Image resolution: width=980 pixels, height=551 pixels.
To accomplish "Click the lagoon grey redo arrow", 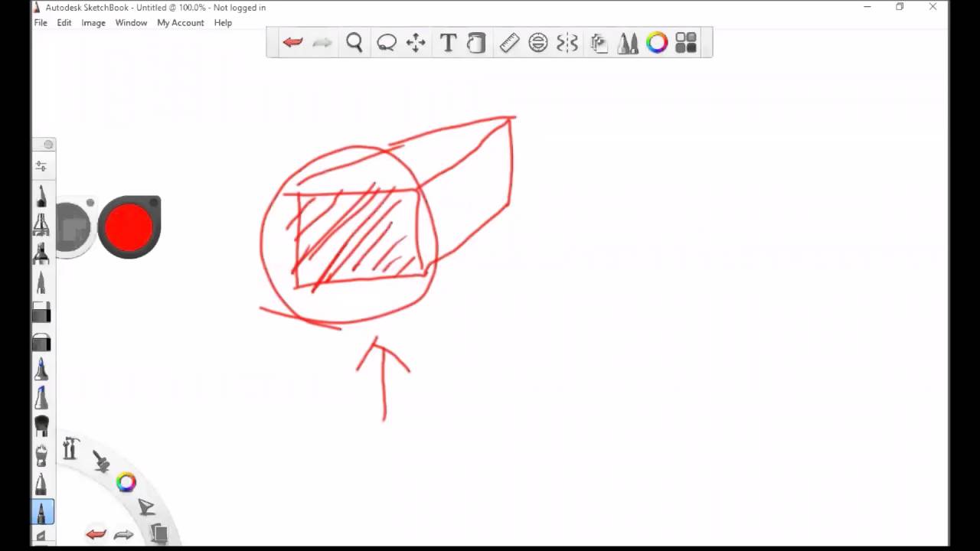I will point(123,534).
